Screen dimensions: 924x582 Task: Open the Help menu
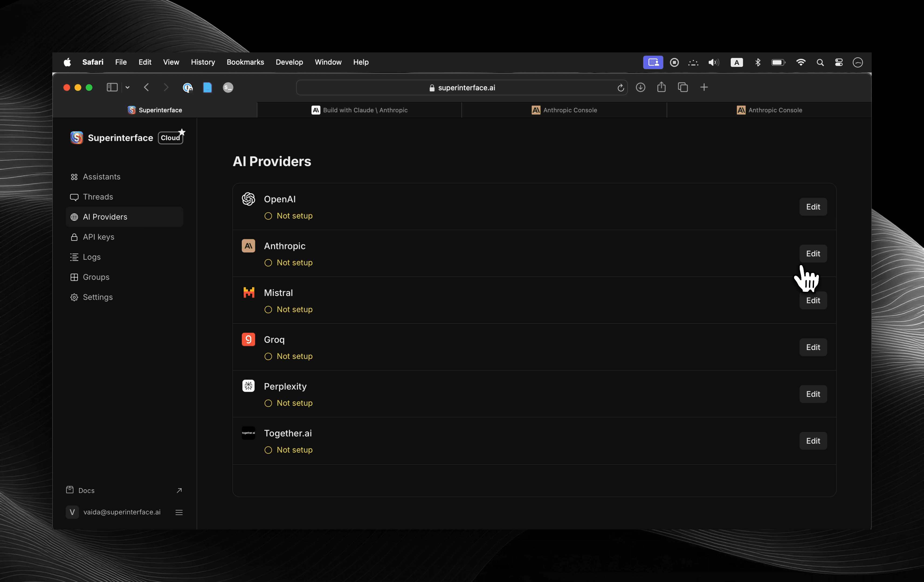(361, 62)
